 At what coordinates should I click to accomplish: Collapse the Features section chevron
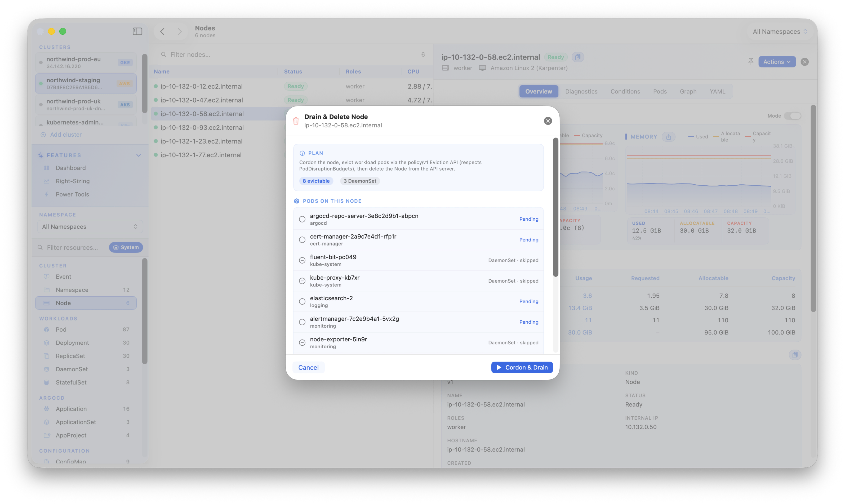[139, 155]
